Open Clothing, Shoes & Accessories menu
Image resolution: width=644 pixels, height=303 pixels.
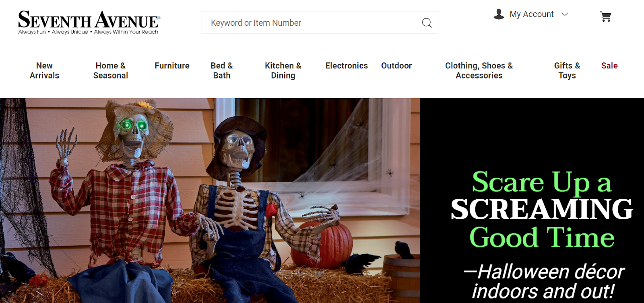coord(479,70)
